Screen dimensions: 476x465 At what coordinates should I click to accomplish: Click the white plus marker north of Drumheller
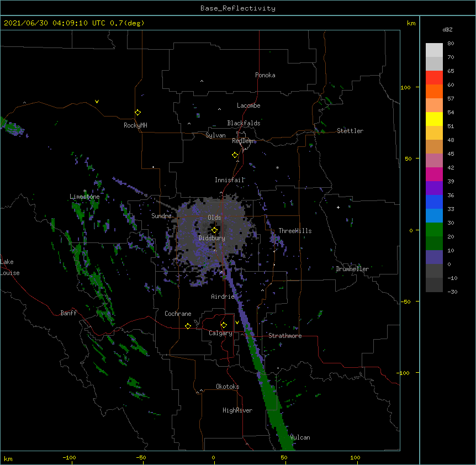point(338,207)
